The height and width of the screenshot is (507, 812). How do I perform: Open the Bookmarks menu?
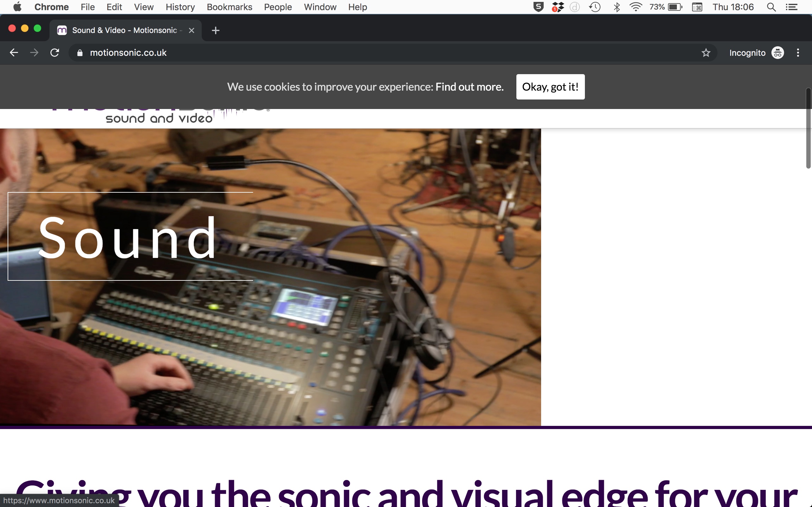pyautogui.click(x=230, y=7)
